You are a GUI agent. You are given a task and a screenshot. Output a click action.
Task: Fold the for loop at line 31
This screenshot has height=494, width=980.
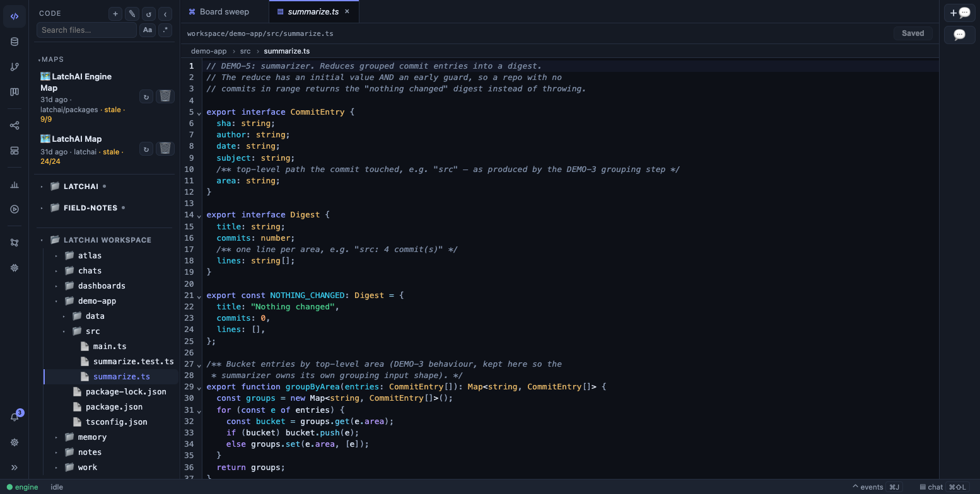pos(199,411)
